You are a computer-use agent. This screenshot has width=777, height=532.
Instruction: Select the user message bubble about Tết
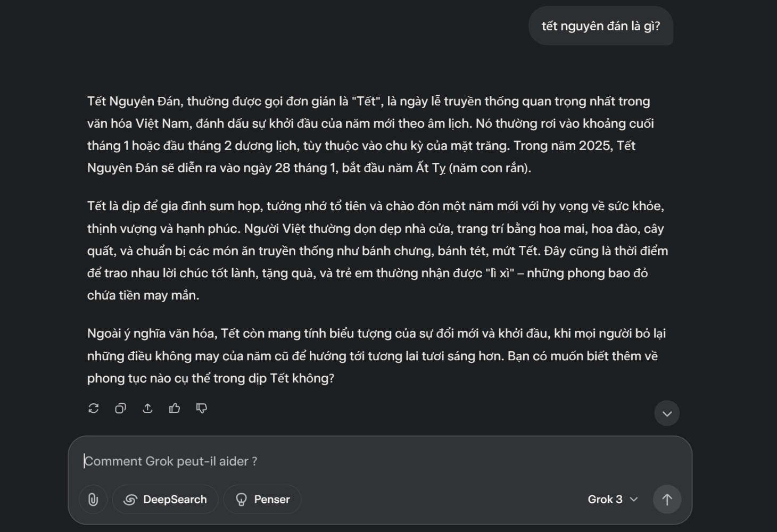tap(601, 26)
